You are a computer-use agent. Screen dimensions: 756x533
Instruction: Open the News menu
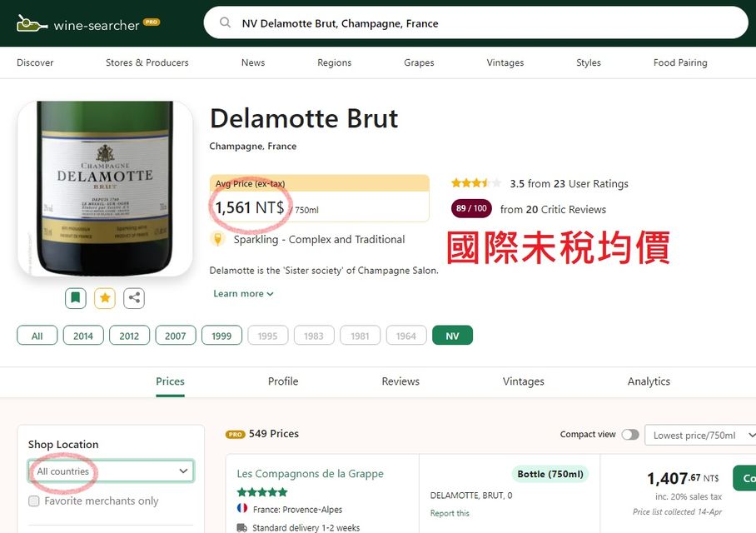253,62
